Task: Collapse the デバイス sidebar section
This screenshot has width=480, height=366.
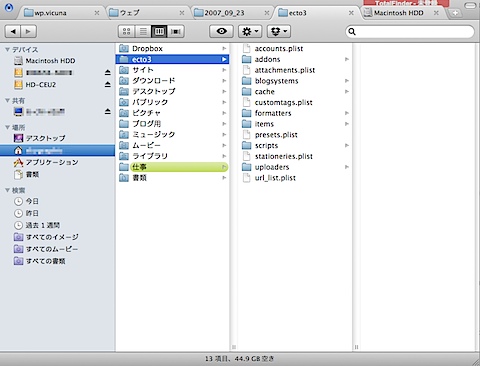Action: click(x=7, y=49)
